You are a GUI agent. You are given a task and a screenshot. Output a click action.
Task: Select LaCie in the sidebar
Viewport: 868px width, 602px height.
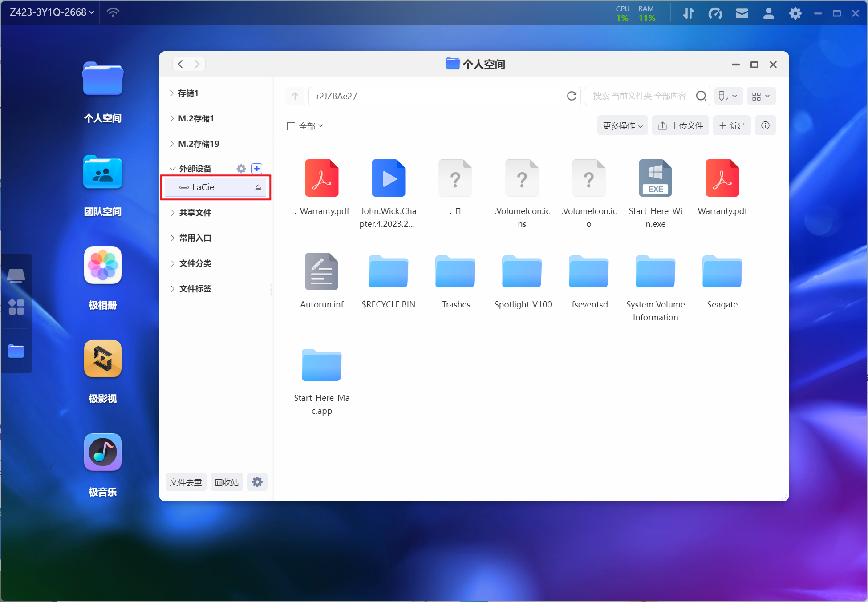(x=203, y=187)
